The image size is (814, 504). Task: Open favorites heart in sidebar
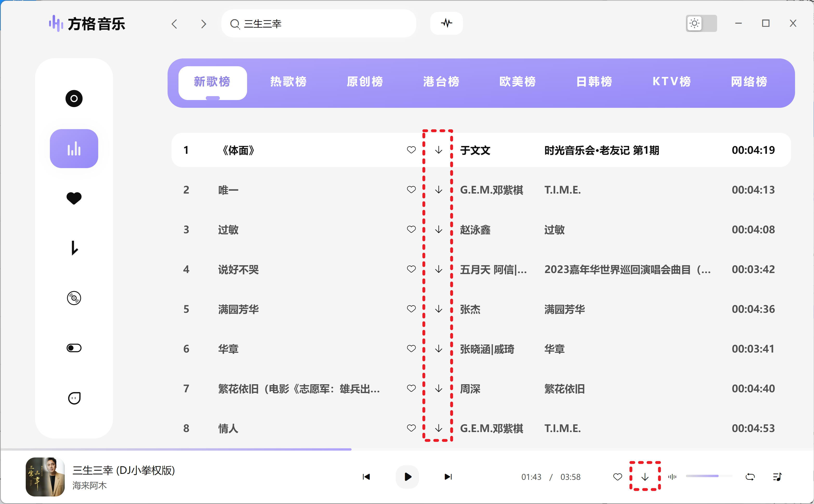click(74, 198)
